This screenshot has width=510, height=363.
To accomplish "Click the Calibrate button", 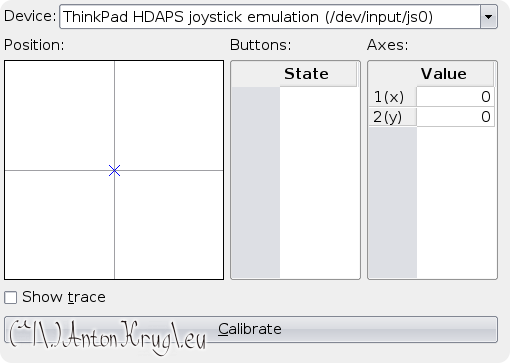I will [251, 329].
